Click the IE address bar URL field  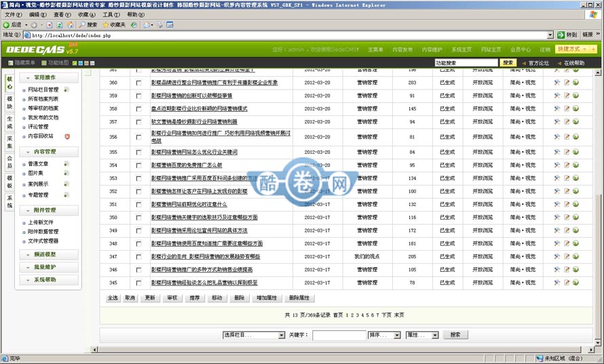pos(289,35)
